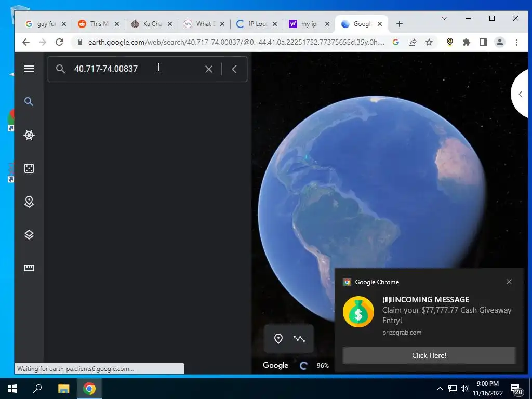Click the Google icon in address bar
Viewport: 532px width, 399px height.
[395, 42]
